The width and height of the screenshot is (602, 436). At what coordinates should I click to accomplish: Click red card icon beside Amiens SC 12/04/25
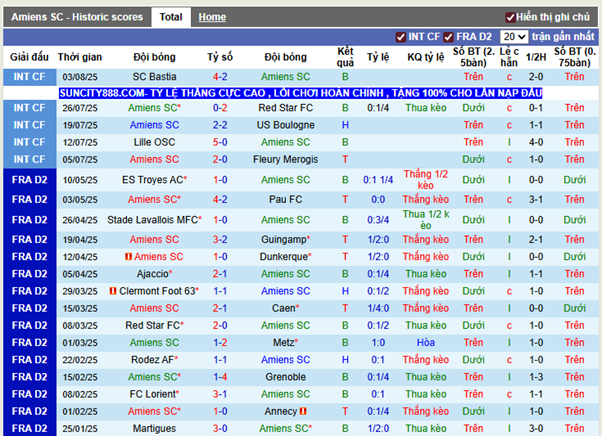[129, 256]
